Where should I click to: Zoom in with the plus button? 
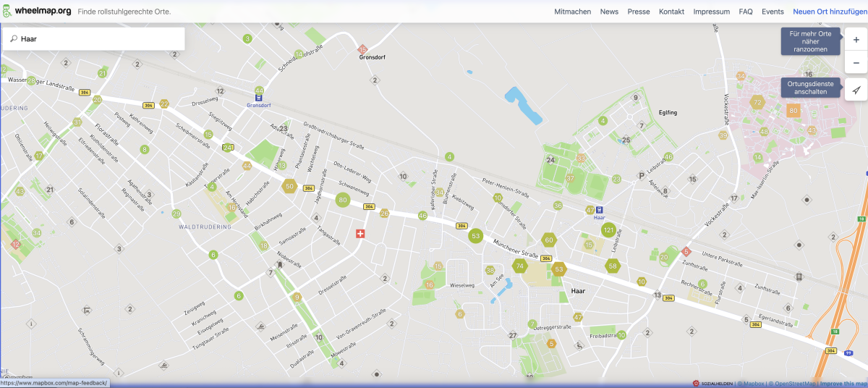coord(856,40)
